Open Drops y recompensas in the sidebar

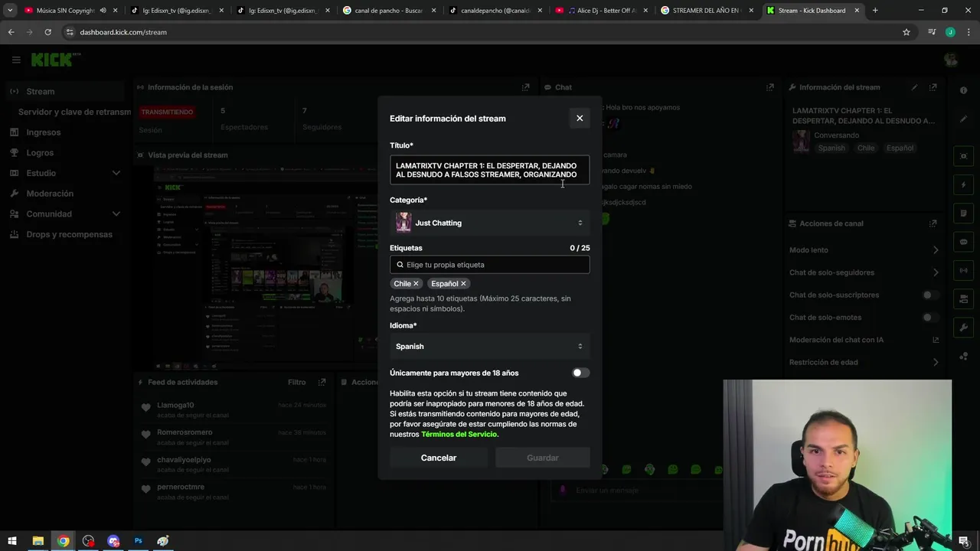[x=69, y=234]
